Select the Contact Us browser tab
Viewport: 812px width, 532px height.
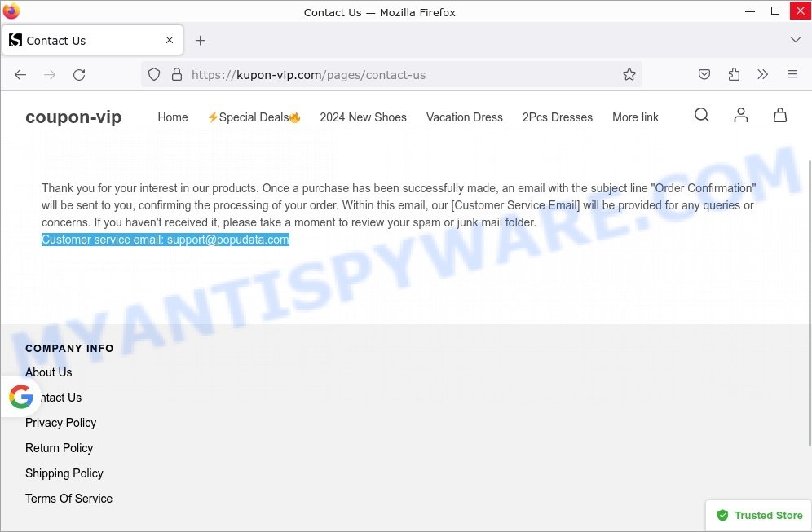93,40
